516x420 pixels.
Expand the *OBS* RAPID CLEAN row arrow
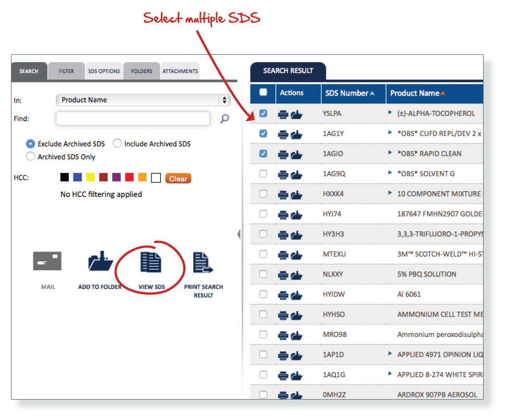click(x=390, y=153)
